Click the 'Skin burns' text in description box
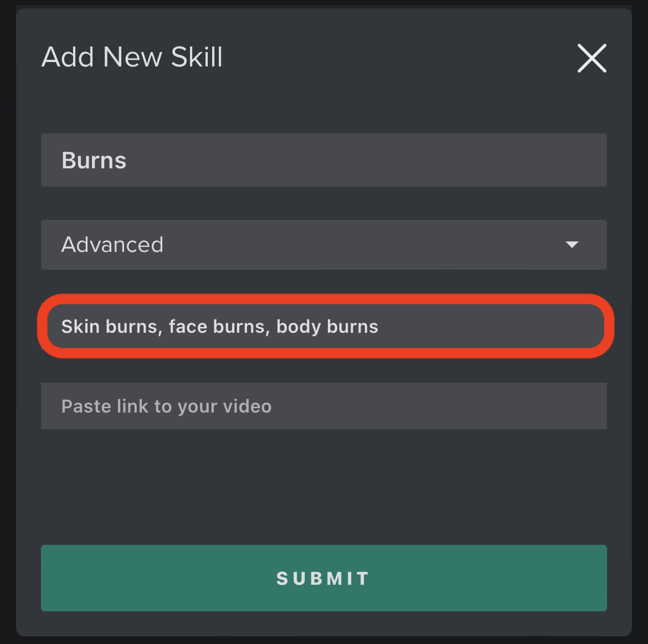 pos(110,326)
